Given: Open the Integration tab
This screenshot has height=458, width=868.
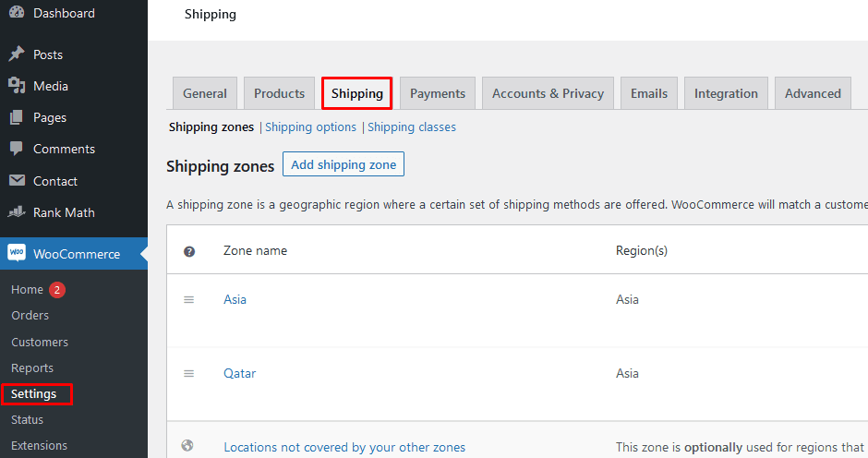Looking at the screenshot, I should coord(726,93).
